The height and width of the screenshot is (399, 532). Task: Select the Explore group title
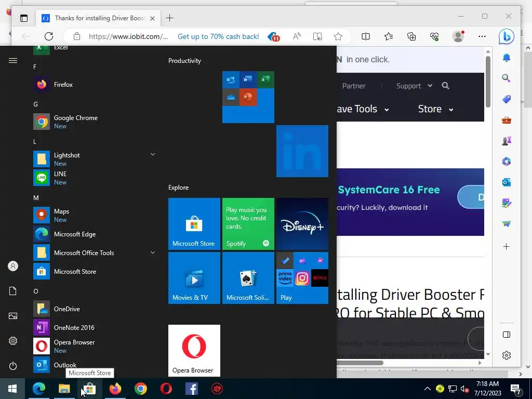pyautogui.click(x=179, y=187)
